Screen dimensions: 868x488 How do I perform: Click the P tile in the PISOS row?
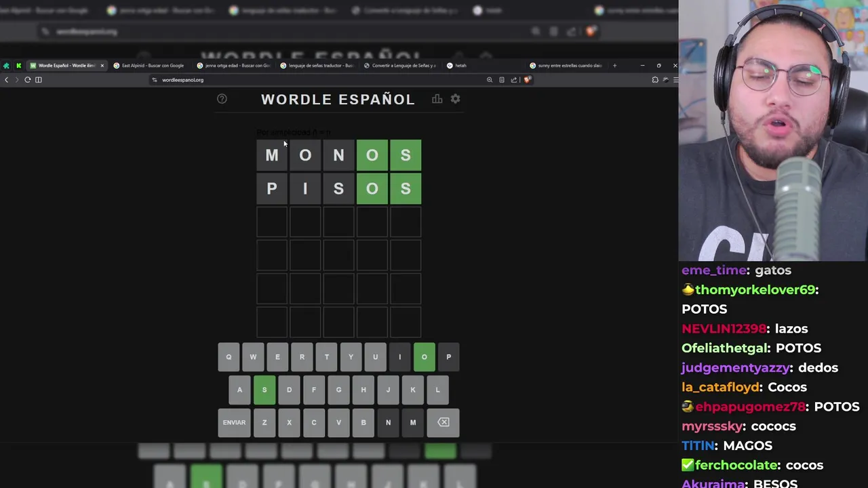(272, 188)
